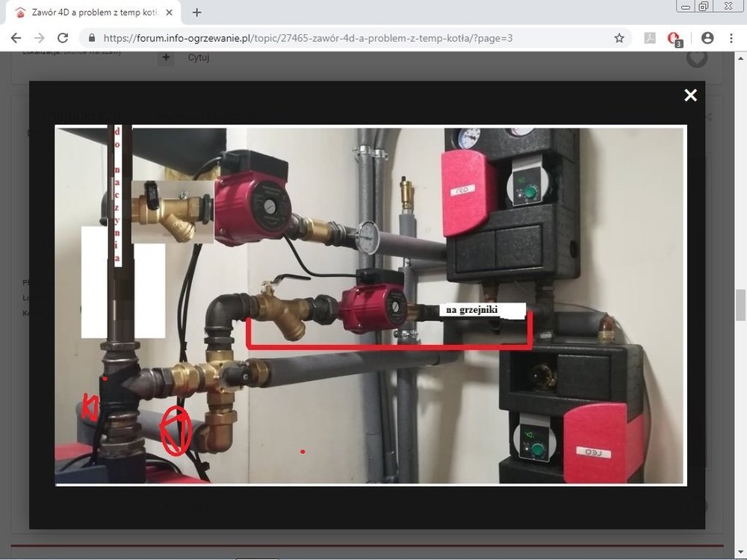Reload the forum page
This screenshot has width=747, height=560.
63,38
